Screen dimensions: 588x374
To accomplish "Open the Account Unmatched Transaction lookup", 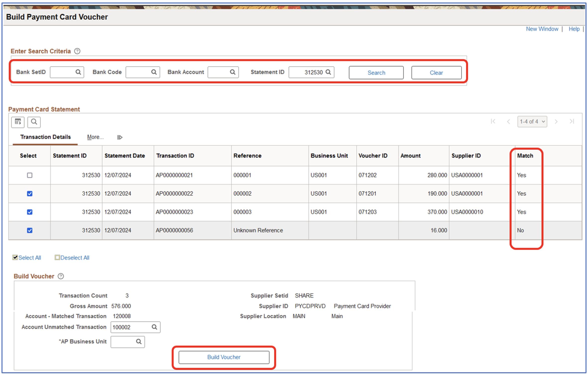I will 155,327.
